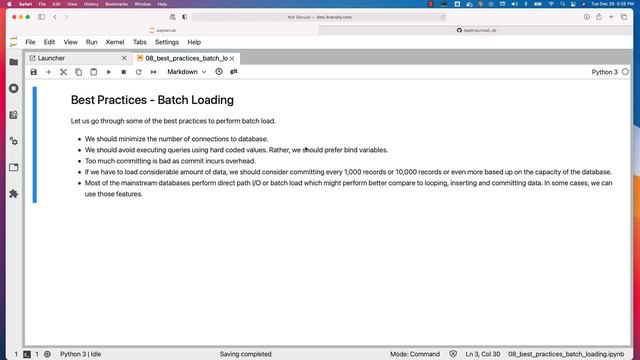
Task: Show Safari tab overview
Action: coord(624,17)
